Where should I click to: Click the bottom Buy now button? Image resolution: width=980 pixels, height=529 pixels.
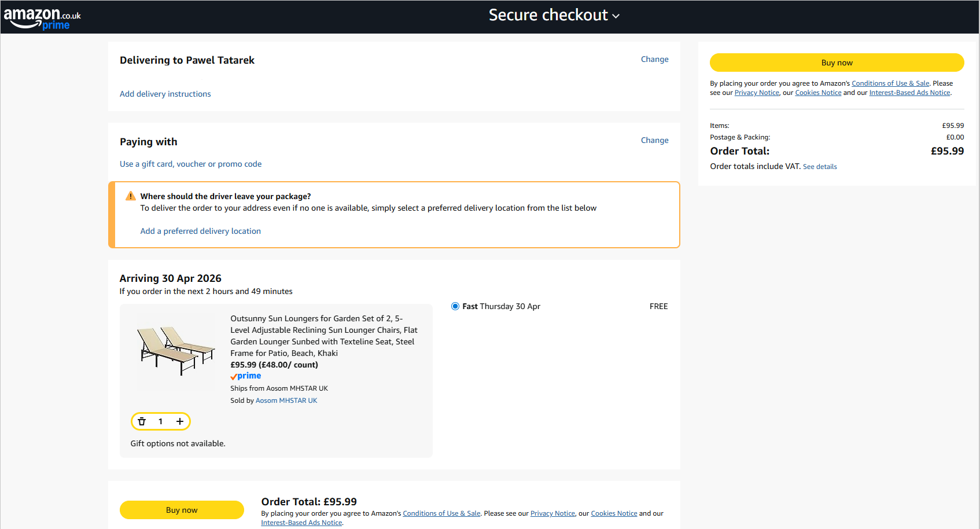(x=182, y=510)
